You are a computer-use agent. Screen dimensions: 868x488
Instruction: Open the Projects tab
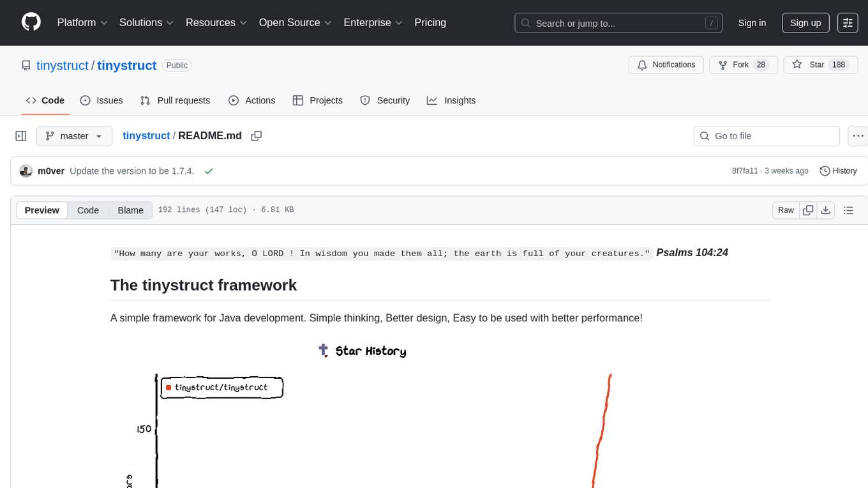[x=318, y=100]
